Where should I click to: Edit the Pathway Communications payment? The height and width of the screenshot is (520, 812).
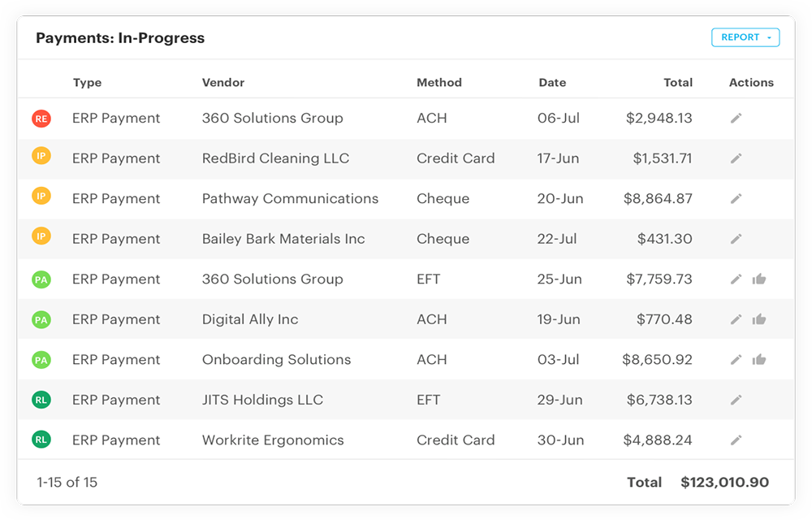tap(736, 198)
